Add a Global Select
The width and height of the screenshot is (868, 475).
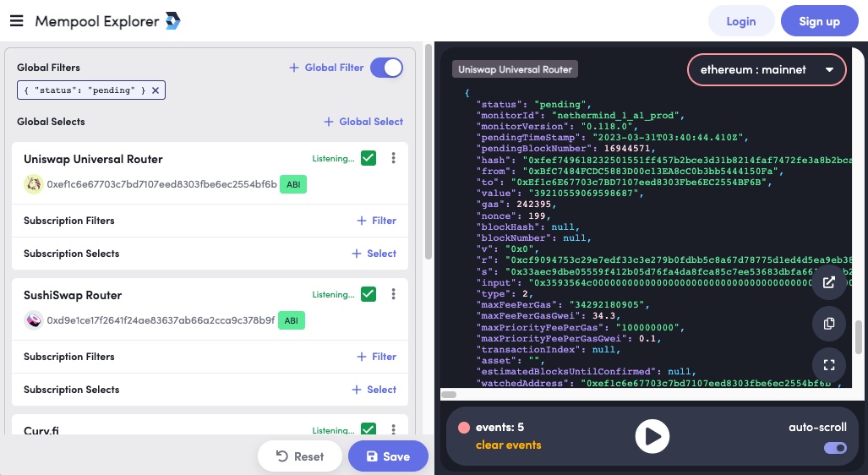point(363,122)
